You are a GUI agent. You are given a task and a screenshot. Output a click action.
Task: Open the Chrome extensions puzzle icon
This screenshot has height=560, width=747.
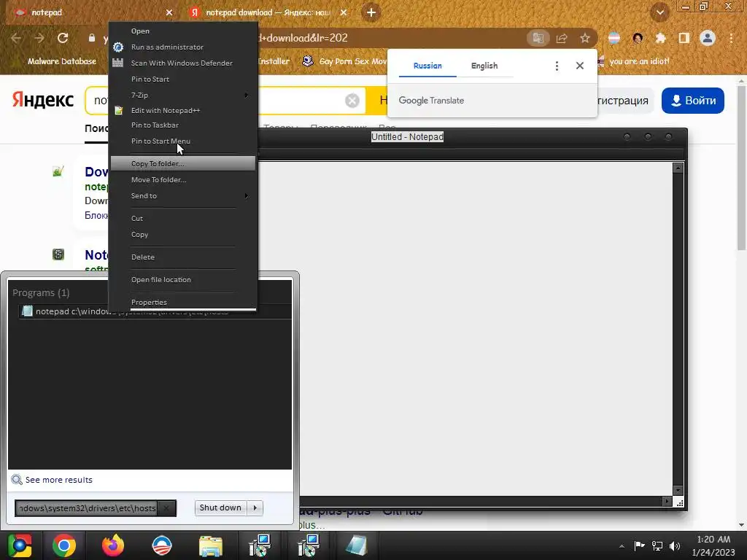pyautogui.click(x=660, y=38)
